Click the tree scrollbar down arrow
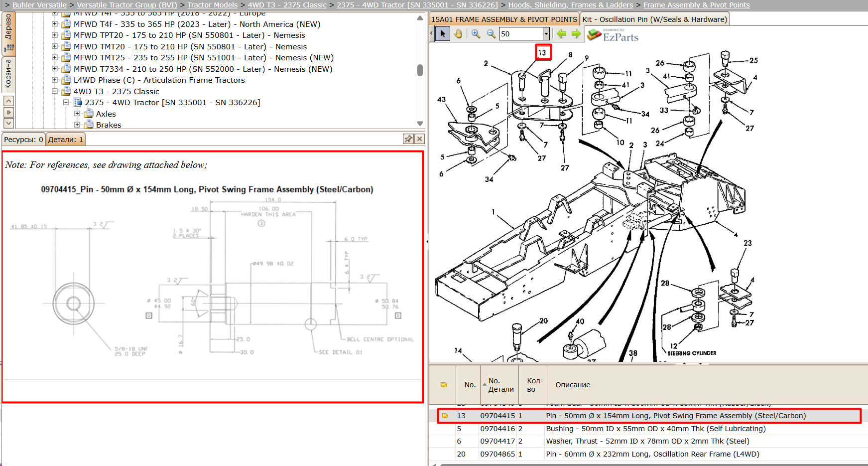Screen dimensions: 868x466 point(420,124)
